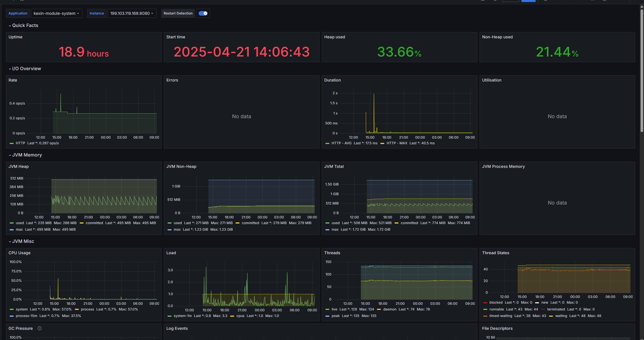
Task: Click the Load panel title
Action: point(171,253)
